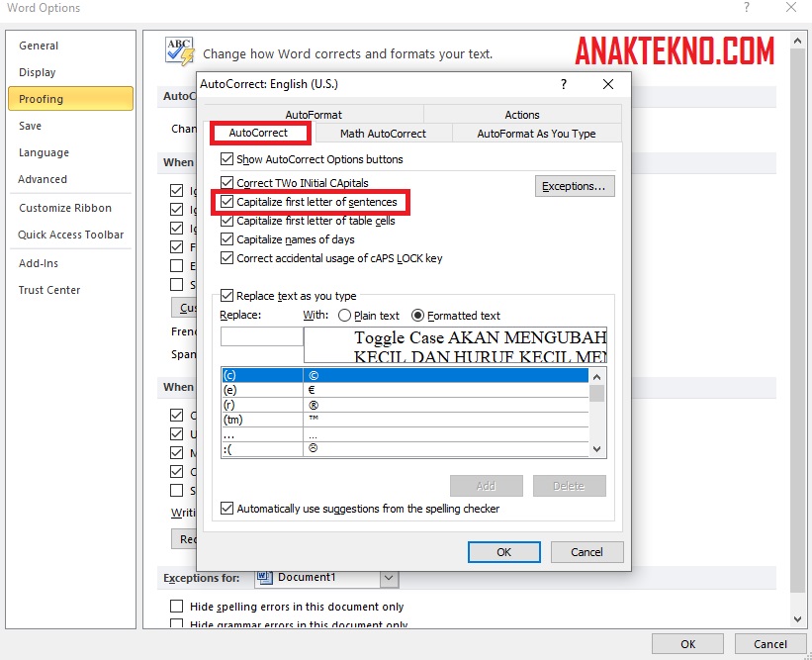This screenshot has height=660, width=812.
Task: Toggle Automatically use suggestions from spelling checker
Action: pyautogui.click(x=226, y=509)
